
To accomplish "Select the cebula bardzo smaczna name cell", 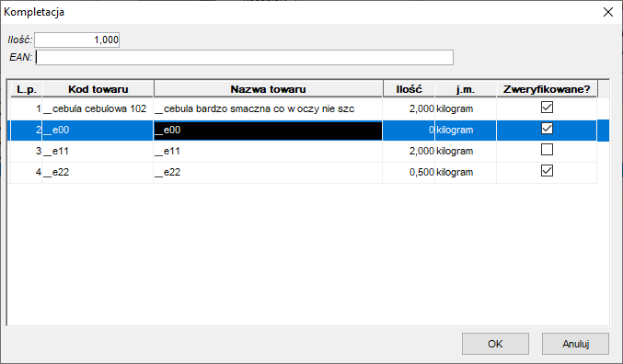I will coord(268,108).
